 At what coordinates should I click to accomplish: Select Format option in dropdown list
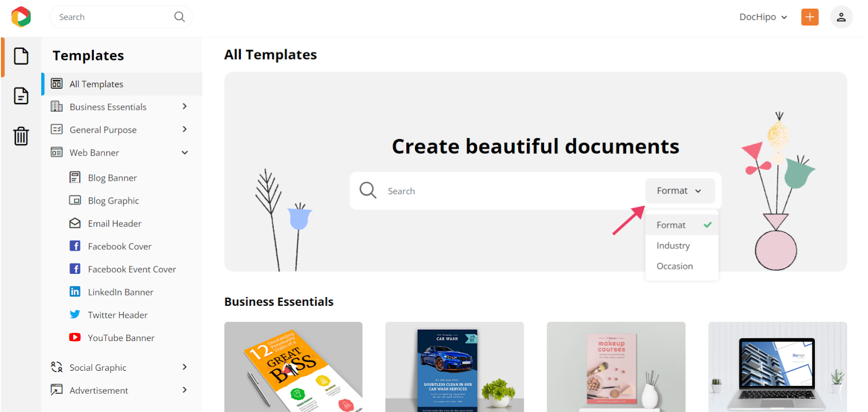682,225
